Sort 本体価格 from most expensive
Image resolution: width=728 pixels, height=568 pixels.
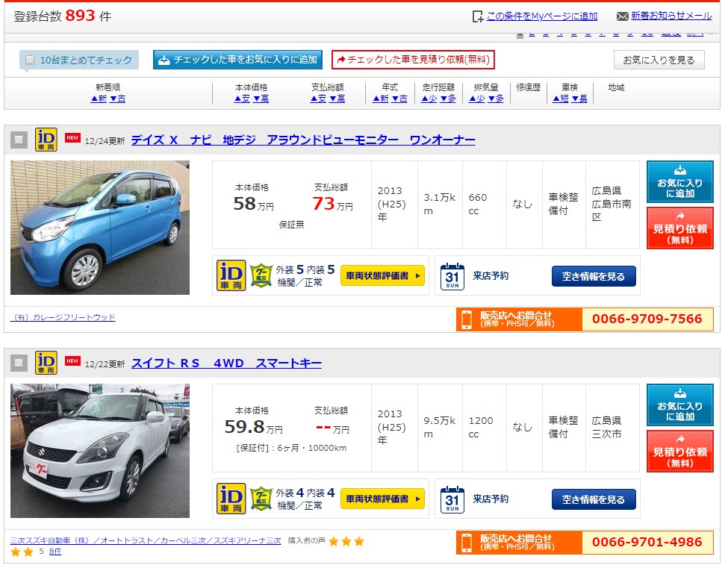[x=261, y=99]
